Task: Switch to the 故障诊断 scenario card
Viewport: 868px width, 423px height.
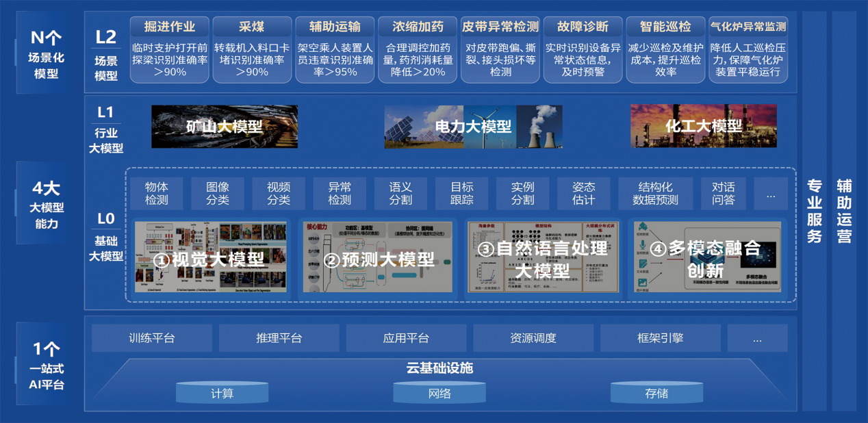Action: point(583,27)
